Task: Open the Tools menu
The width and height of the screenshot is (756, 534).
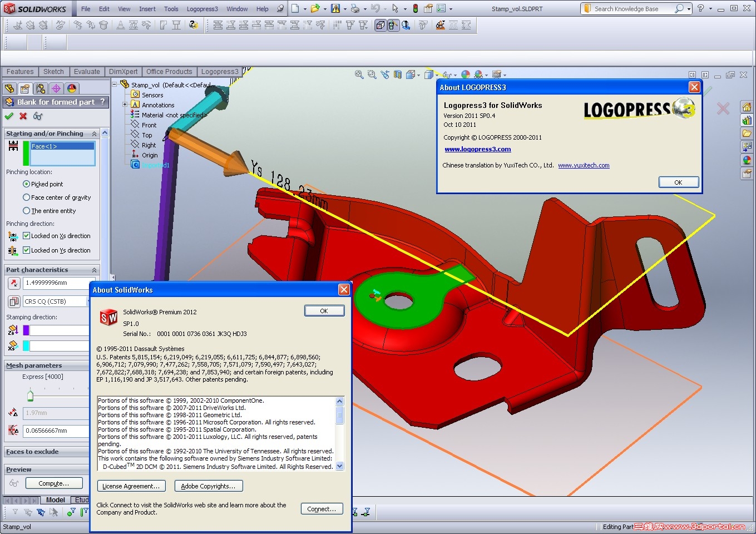Action: [x=171, y=9]
